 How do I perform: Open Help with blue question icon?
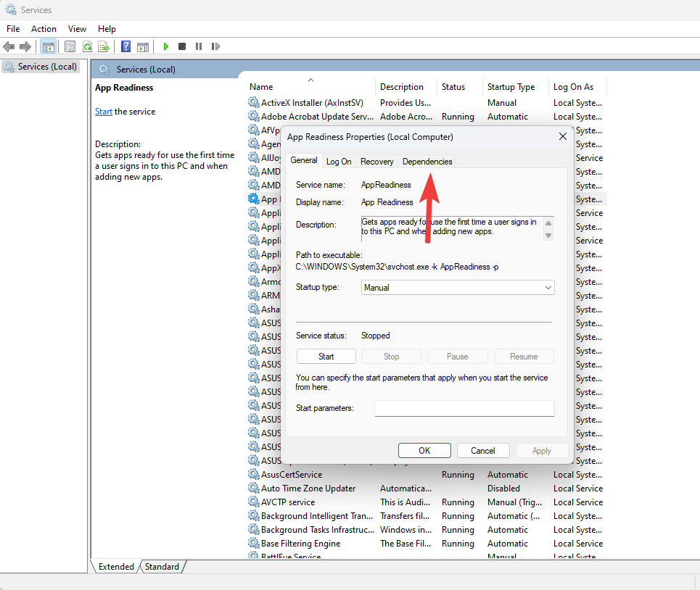[x=125, y=46]
